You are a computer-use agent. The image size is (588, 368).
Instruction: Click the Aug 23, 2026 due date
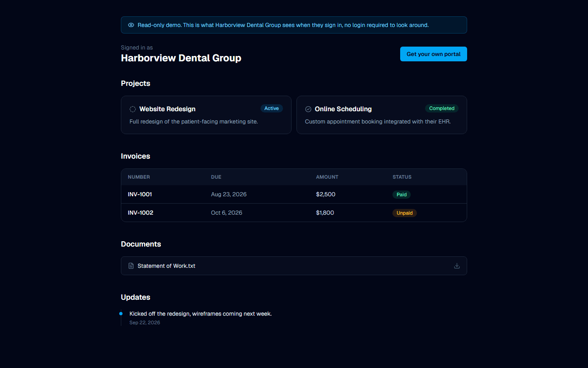(229, 194)
